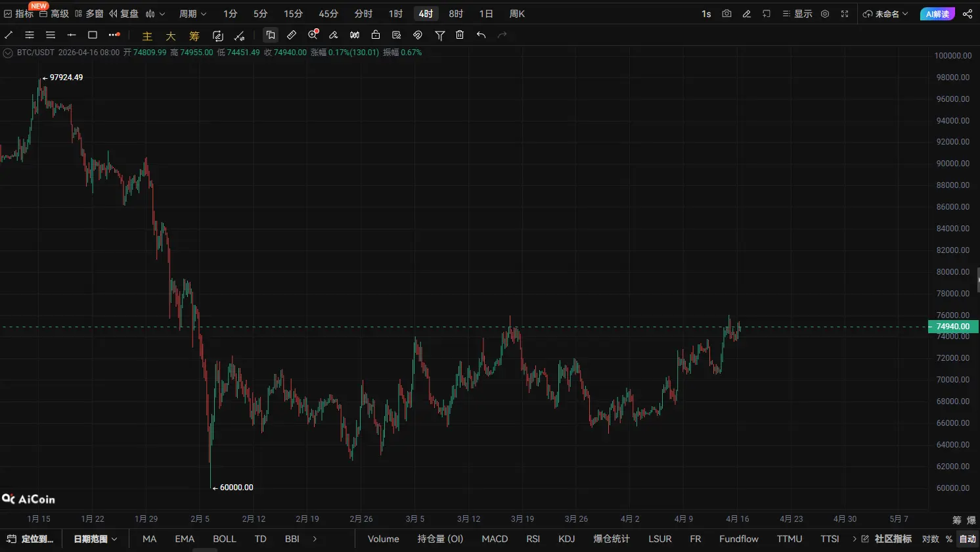The width and height of the screenshot is (980, 552).
Task: Click the 74940.00 current price label
Action: [x=952, y=327]
